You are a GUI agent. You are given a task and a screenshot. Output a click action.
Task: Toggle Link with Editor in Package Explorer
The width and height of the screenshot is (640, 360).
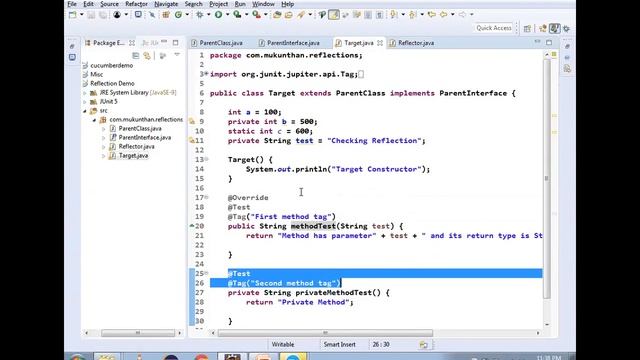point(147,56)
